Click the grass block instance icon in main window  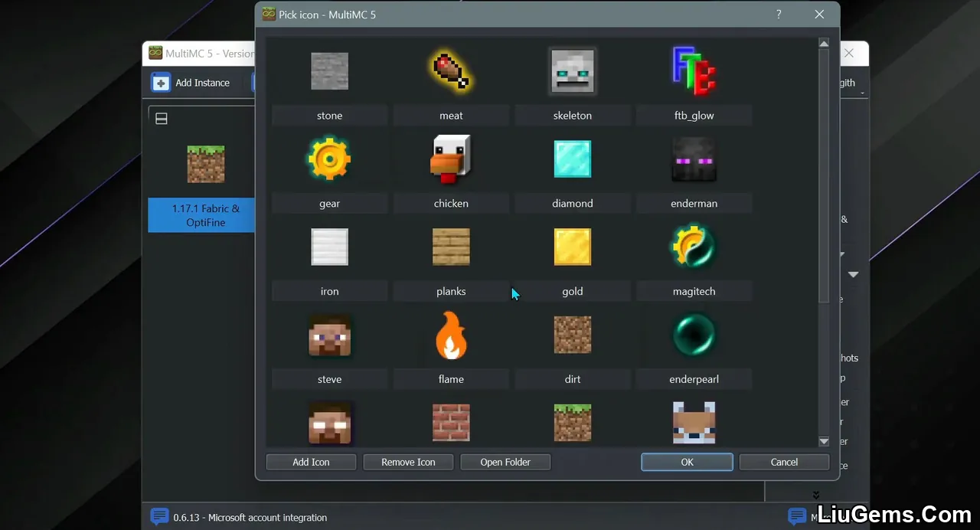click(x=206, y=164)
